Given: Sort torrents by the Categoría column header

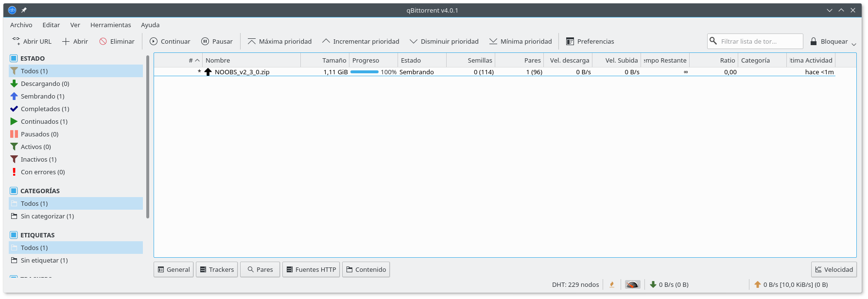Looking at the screenshot, I should point(762,60).
